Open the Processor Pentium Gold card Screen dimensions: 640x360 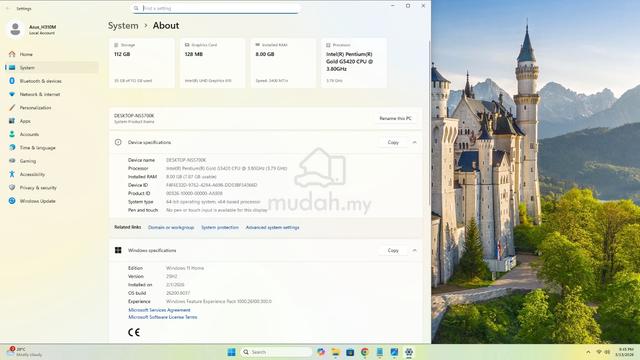coord(354,63)
